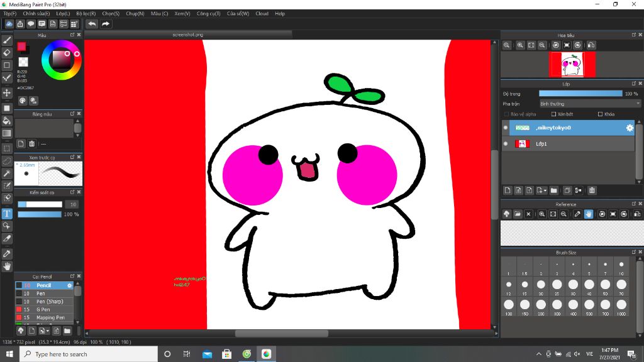Duplicate the current layer
Image resolution: width=644 pixels, height=362 pixels.
(567, 190)
